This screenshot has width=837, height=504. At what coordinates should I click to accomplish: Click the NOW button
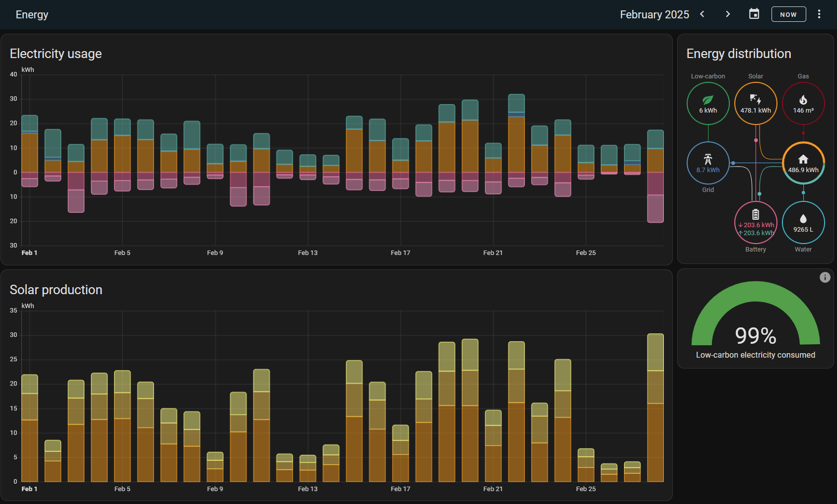tap(788, 14)
